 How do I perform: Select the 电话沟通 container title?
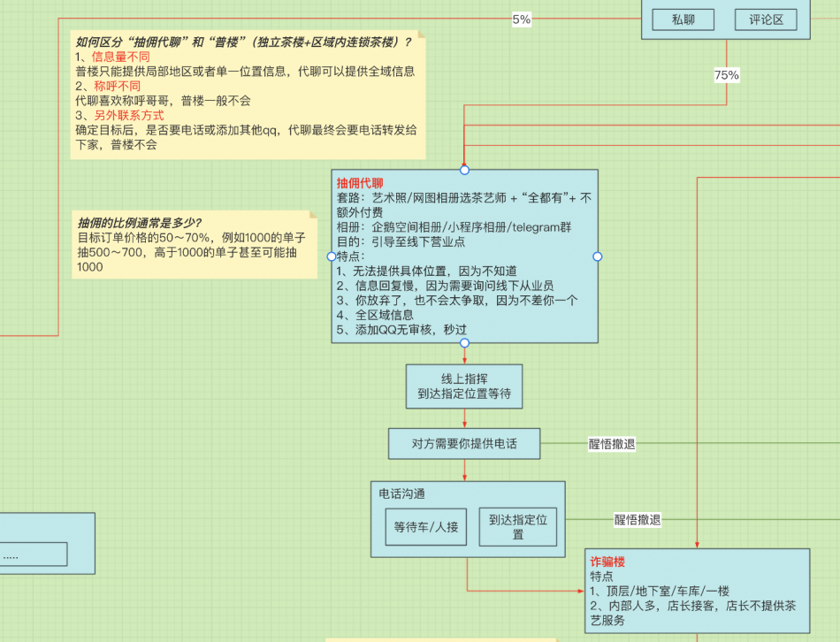pyautogui.click(x=401, y=494)
